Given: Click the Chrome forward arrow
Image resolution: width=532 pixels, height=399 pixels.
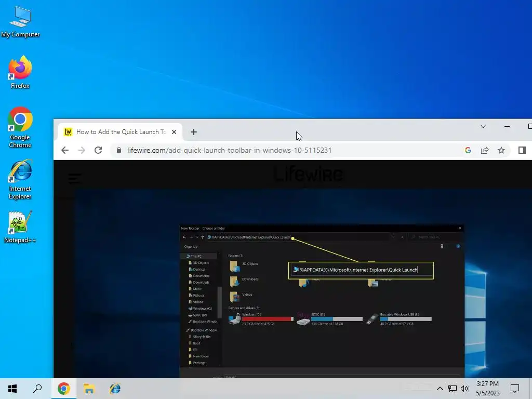Looking at the screenshot, I should click(x=82, y=150).
